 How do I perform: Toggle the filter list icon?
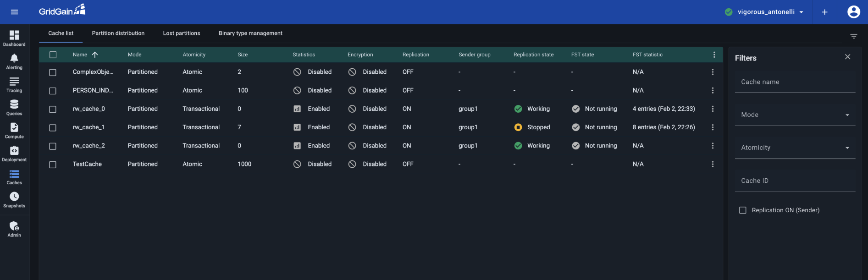point(853,36)
